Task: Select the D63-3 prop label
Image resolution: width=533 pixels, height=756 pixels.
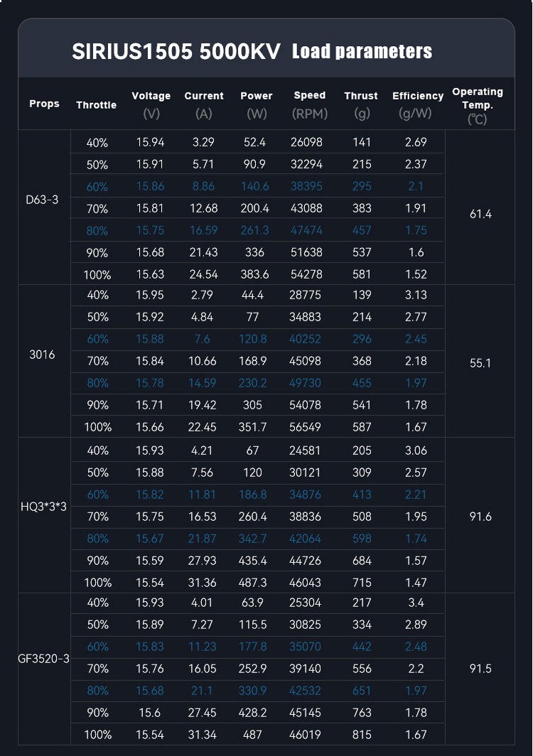Action: tap(43, 199)
